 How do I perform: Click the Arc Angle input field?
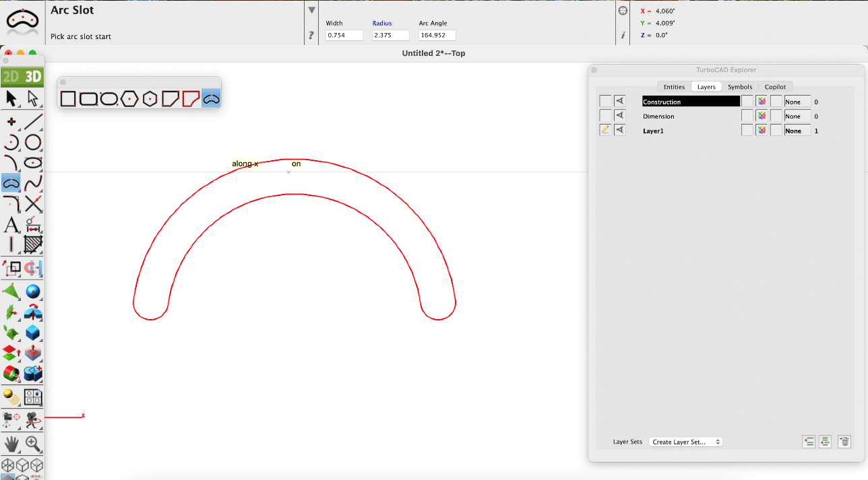pyautogui.click(x=437, y=36)
